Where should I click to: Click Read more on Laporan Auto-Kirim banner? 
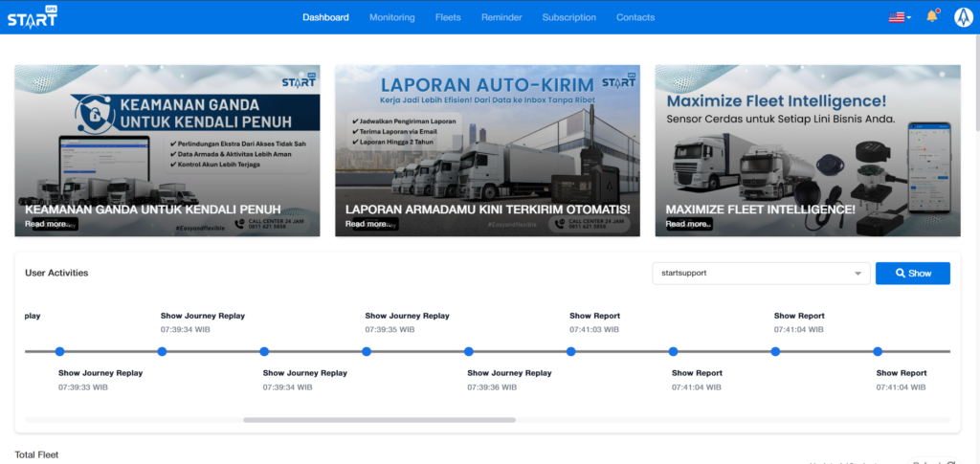[367, 224]
